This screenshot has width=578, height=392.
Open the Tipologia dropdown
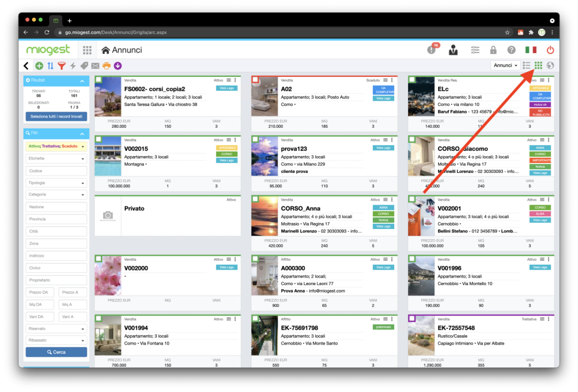[57, 183]
